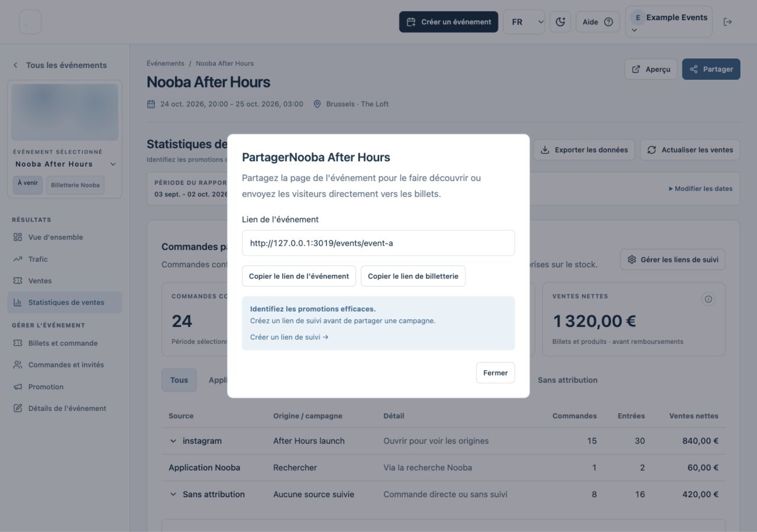Click the Billetterie Nooba badge

75,185
